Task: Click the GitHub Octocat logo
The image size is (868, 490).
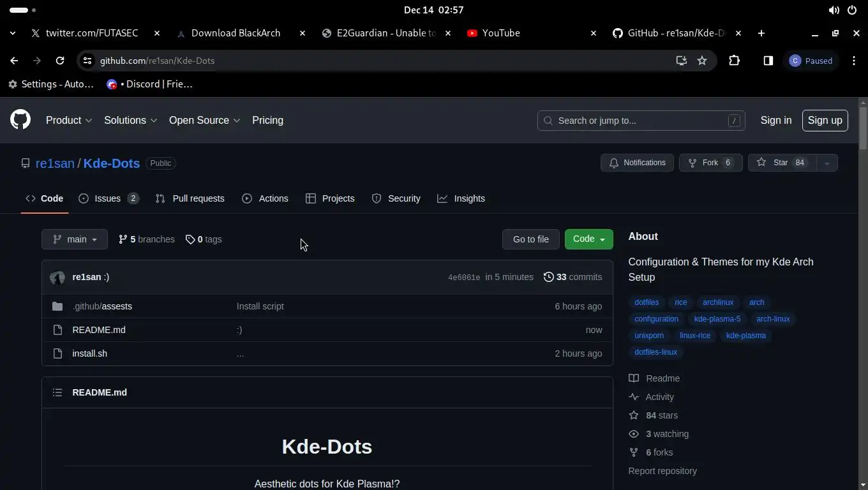Action: 20,120
